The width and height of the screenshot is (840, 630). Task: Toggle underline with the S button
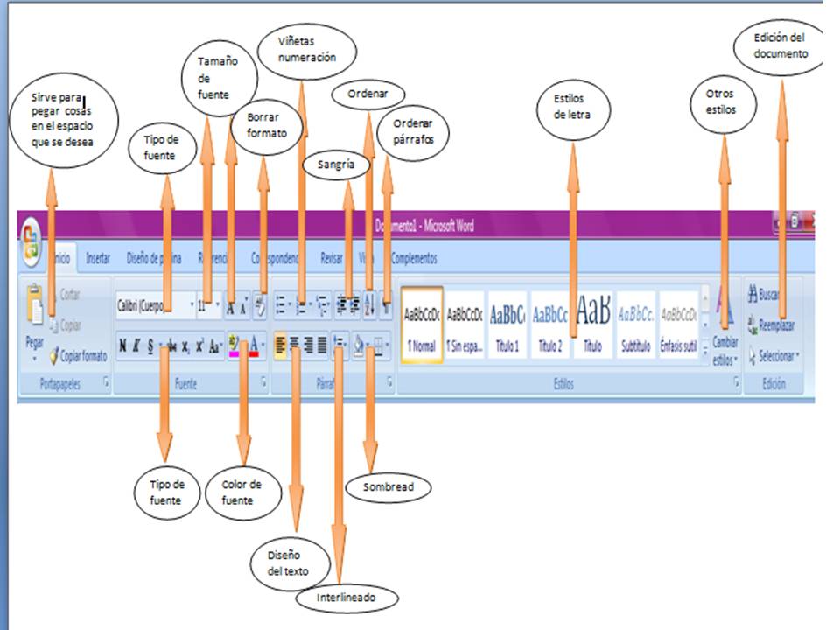click(x=150, y=346)
